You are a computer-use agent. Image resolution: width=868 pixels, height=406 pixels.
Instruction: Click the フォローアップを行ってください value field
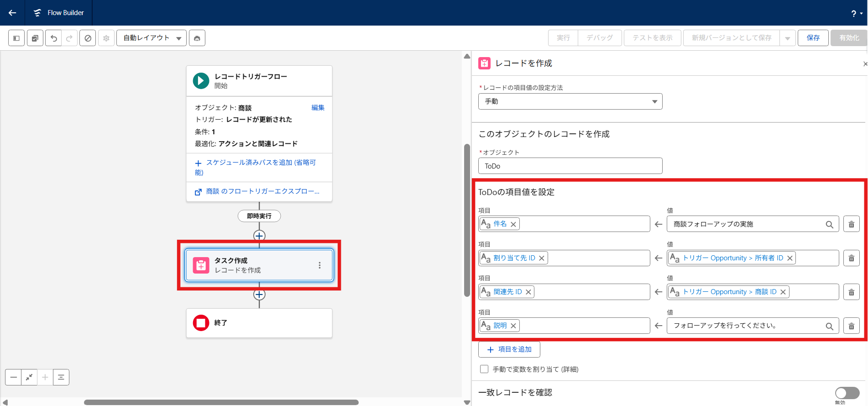753,326
